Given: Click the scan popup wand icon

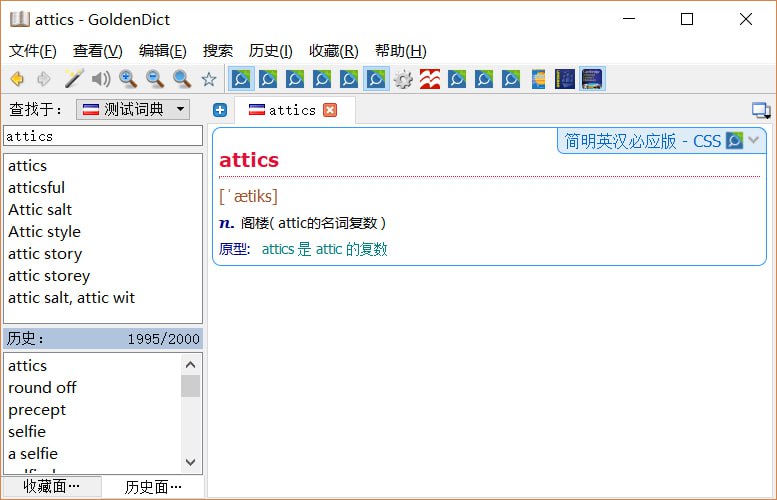Looking at the screenshot, I should pyautogui.click(x=73, y=79).
